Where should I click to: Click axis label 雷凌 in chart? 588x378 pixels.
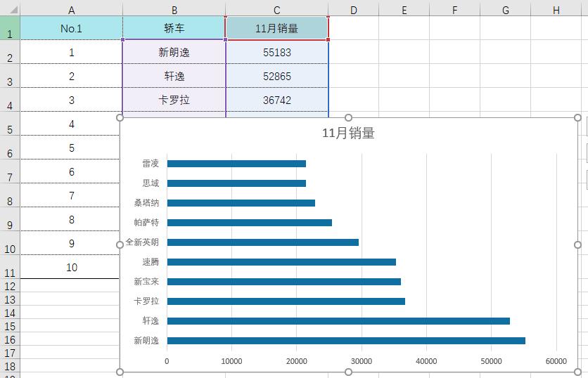pyautogui.click(x=151, y=163)
